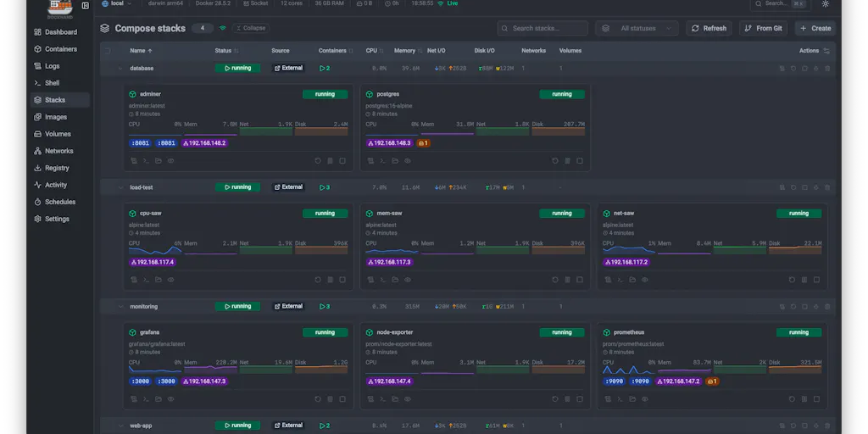Toggle the select-all checkbox in table header

pyautogui.click(x=108, y=51)
